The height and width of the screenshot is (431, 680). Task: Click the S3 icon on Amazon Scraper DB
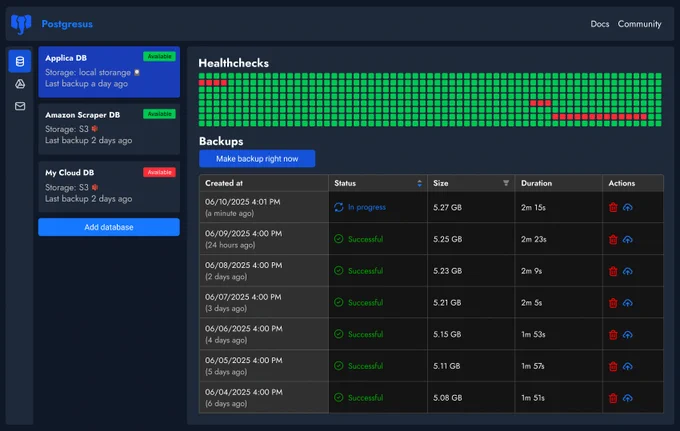(95, 129)
